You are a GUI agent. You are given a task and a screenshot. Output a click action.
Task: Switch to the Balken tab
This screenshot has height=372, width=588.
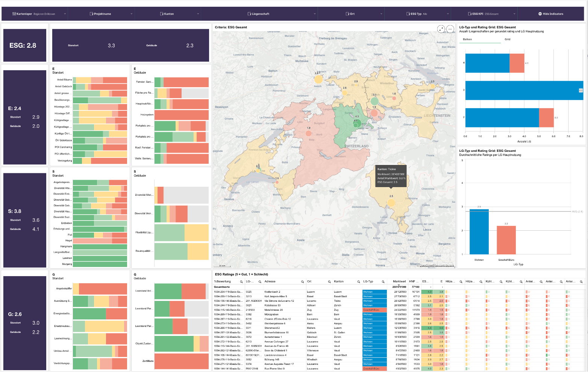[x=467, y=39]
